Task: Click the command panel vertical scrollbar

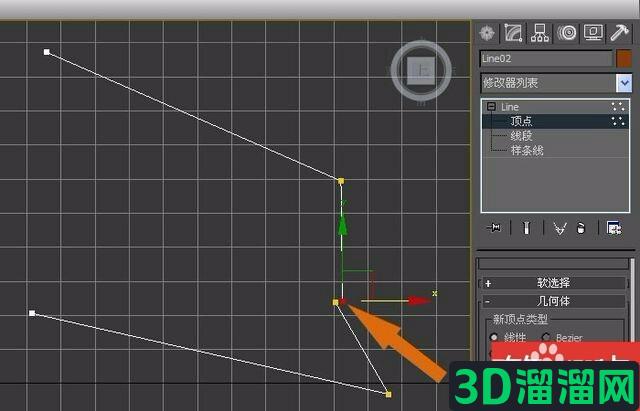Action: tap(633, 300)
